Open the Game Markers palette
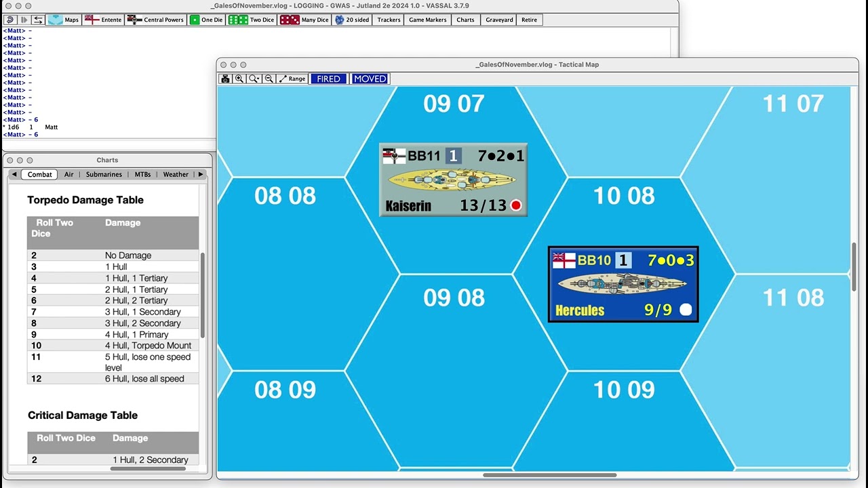The image size is (868, 488). [428, 20]
